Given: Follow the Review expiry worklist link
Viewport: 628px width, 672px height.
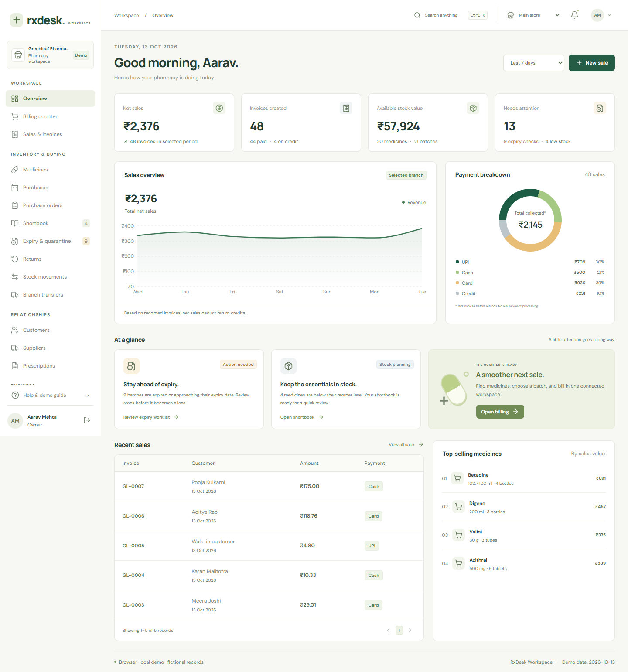Looking at the screenshot, I should coord(151,417).
